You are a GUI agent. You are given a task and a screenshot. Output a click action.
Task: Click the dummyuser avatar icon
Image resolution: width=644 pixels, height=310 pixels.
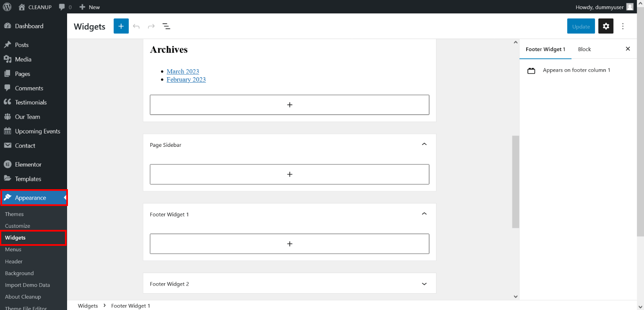point(630,7)
